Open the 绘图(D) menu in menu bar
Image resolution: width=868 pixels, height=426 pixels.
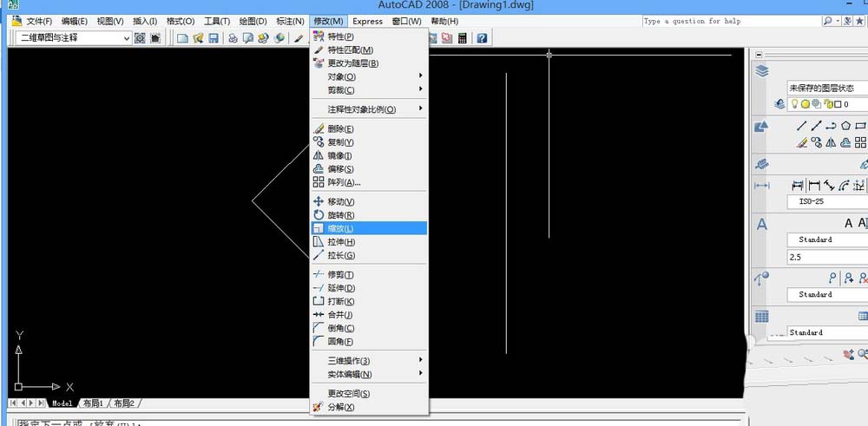pos(253,21)
